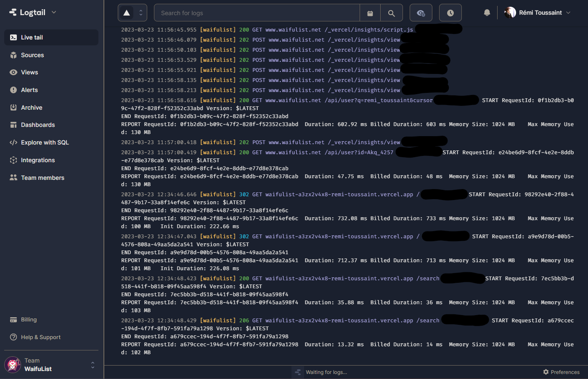Open Explore with SQL
588x379 pixels.
point(51,142)
